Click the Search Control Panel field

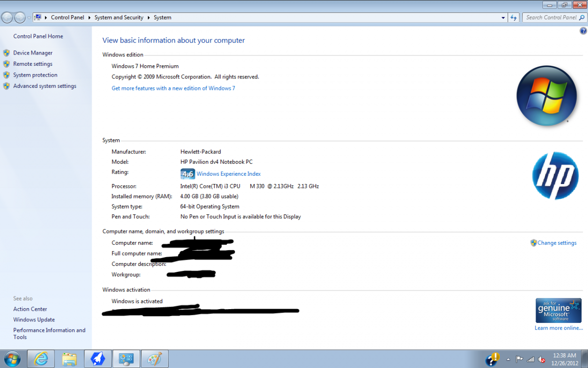point(550,18)
